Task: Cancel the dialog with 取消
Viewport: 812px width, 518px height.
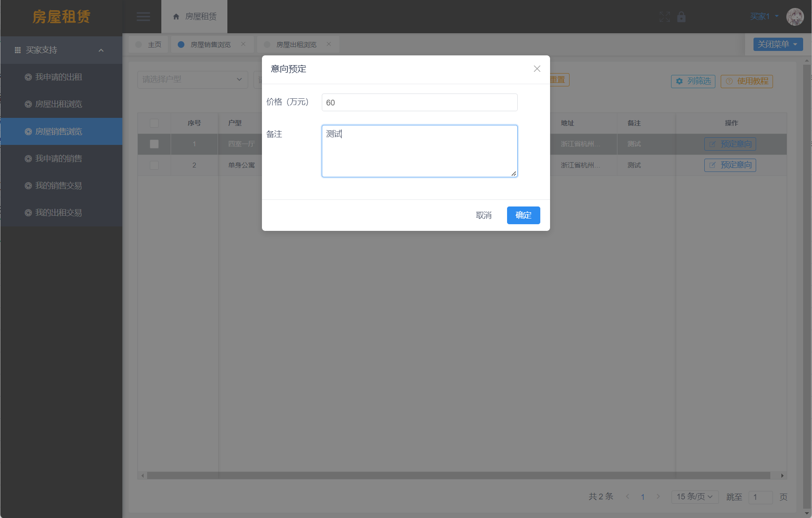Action: [484, 215]
